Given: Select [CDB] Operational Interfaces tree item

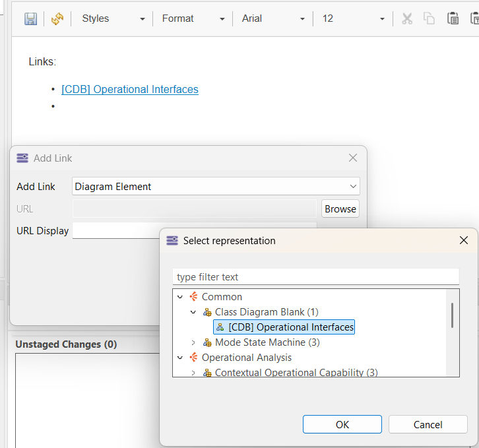Looking at the screenshot, I should pos(290,327).
